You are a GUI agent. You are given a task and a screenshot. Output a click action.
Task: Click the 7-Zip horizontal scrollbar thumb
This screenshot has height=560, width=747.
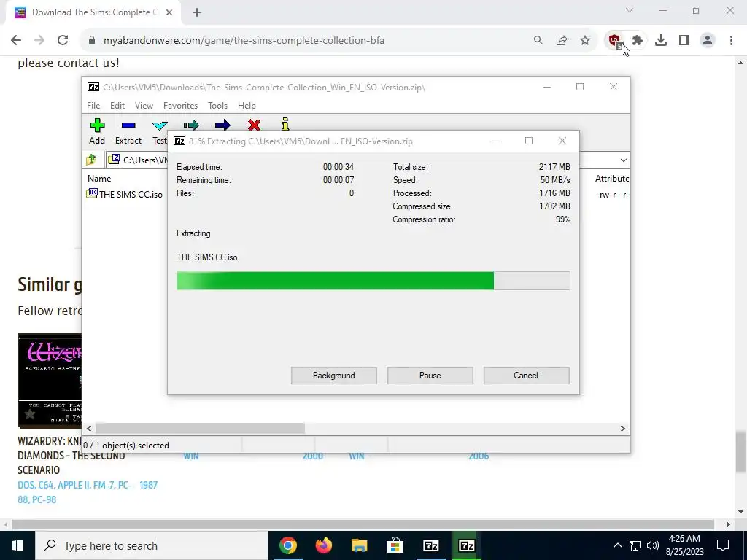point(200,428)
